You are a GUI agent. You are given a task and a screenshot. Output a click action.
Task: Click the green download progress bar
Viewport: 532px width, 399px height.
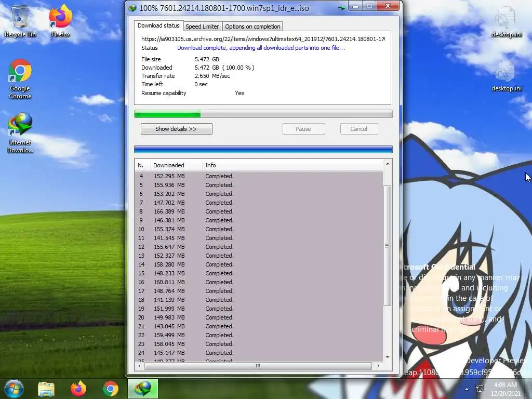click(x=263, y=114)
